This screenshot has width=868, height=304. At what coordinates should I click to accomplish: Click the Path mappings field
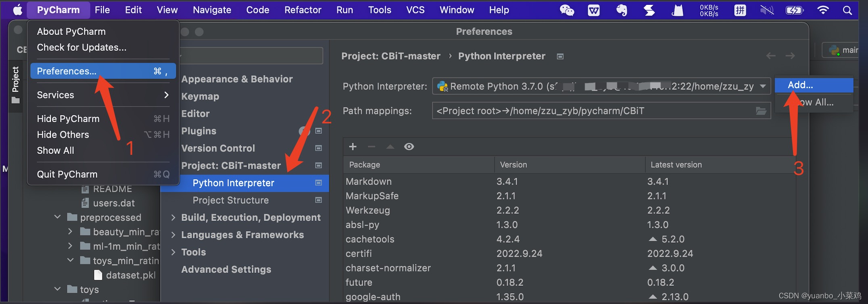(601, 111)
